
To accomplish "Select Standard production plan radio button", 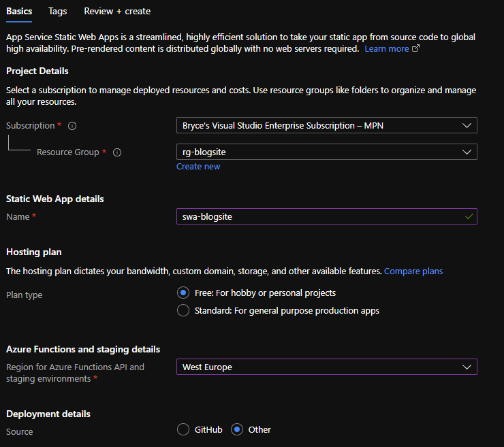I will coord(183,310).
